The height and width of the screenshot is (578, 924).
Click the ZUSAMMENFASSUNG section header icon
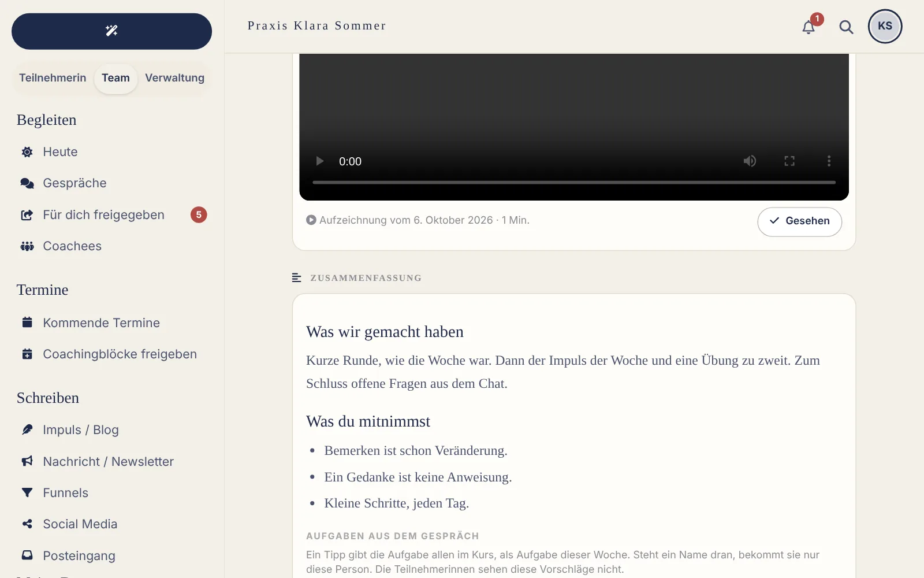pyautogui.click(x=296, y=278)
